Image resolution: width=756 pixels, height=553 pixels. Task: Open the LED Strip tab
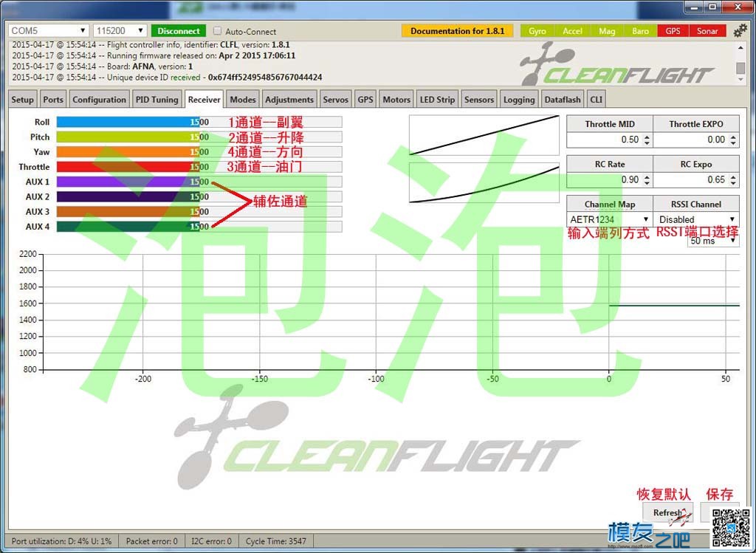(437, 100)
